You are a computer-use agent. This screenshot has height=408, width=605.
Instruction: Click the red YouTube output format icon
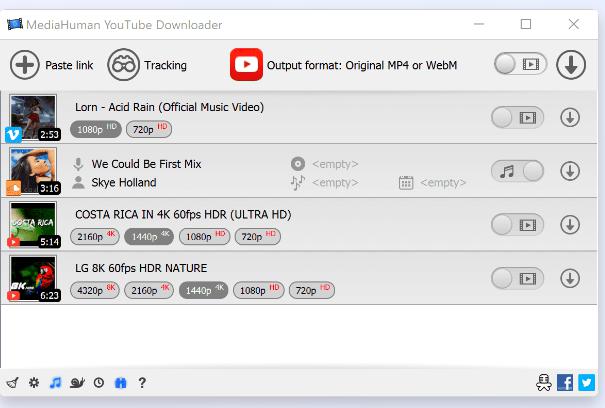(246, 64)
